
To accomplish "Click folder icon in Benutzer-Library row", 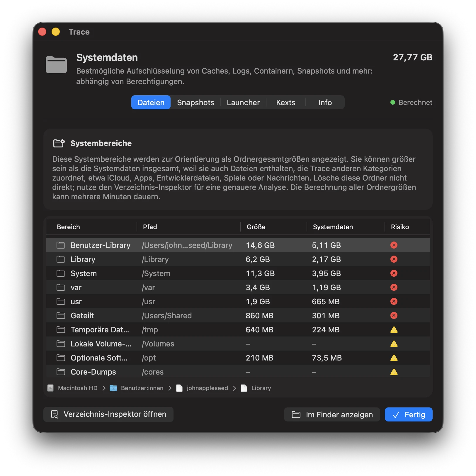I will [61, 245].
